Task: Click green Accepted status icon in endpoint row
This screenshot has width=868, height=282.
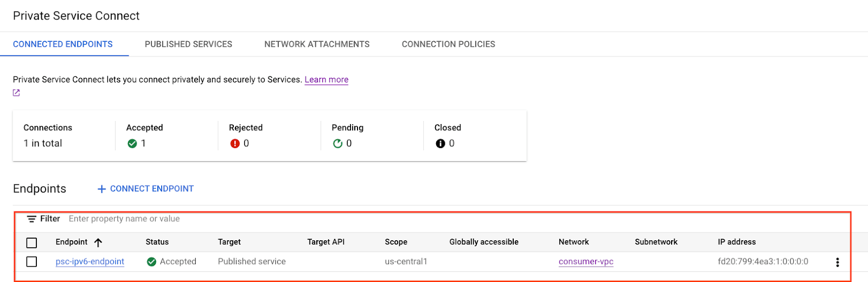Action: tap(152, 262)
